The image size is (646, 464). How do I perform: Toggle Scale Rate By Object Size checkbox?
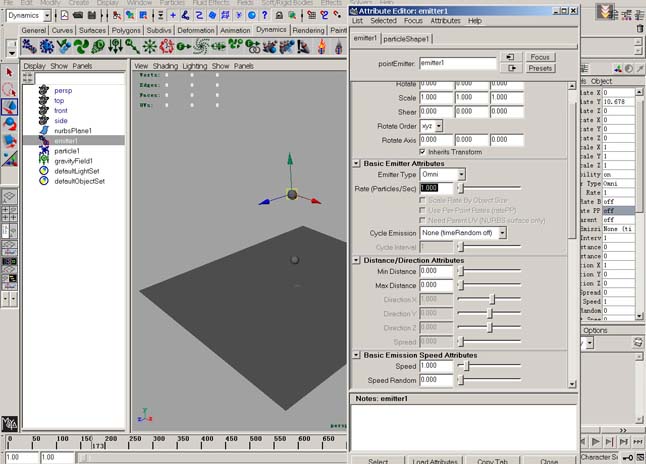click(422, 200)
